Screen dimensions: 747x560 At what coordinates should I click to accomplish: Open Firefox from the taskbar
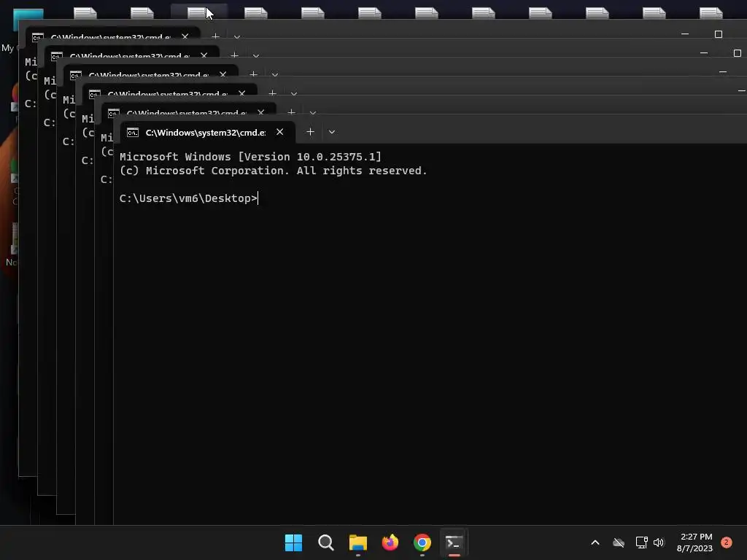[x=390, y=542]
